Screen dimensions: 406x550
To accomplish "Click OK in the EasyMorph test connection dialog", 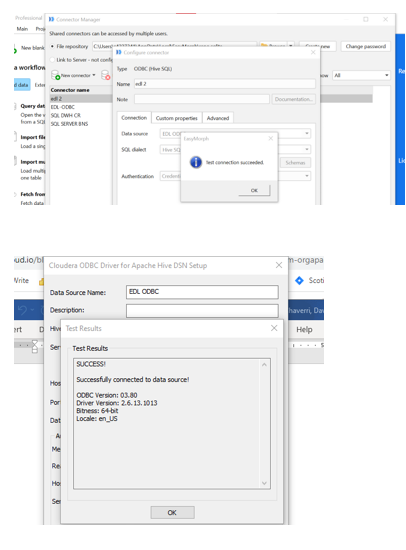I will coord(254,190).
